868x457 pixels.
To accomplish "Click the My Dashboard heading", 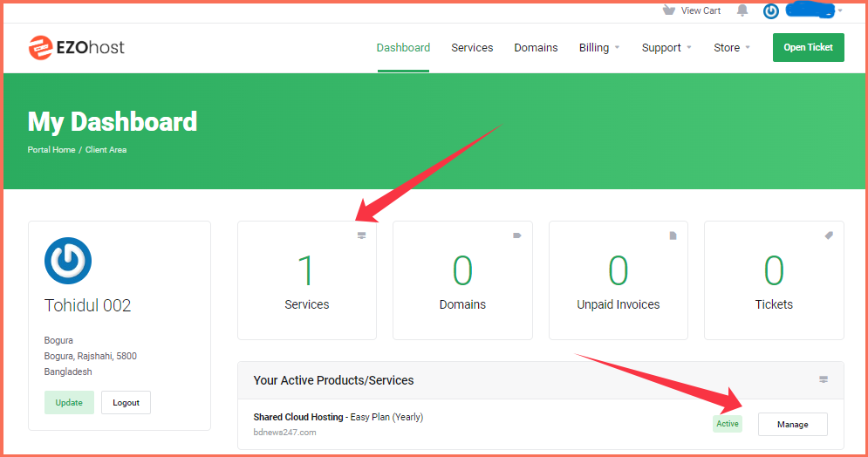I will 113,122.
